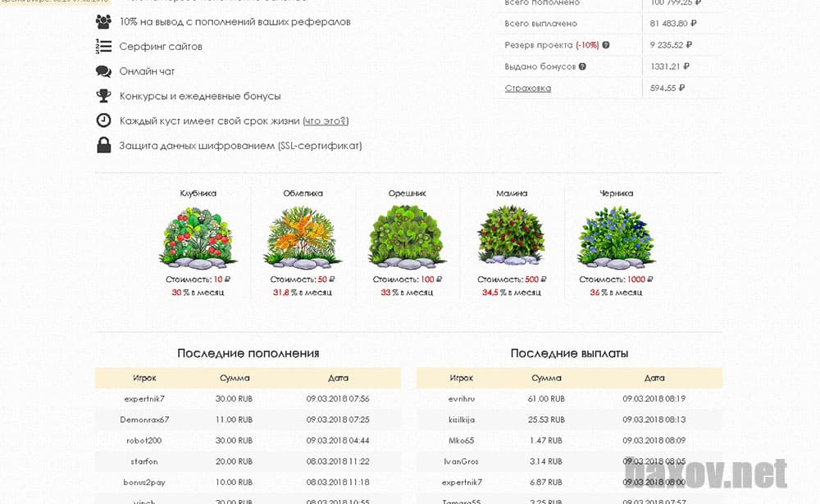The height and width of the screenshot is (504, 820).
Task: Open the 'что это?' link
Action: (x=326, y=120)
